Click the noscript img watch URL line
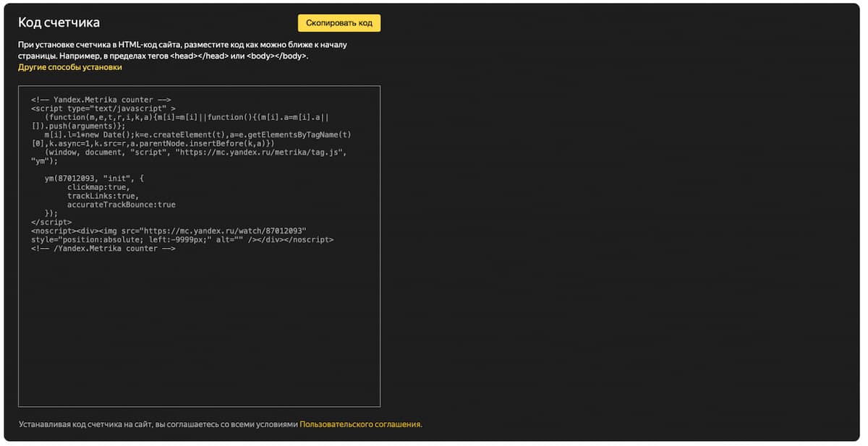 169,231
